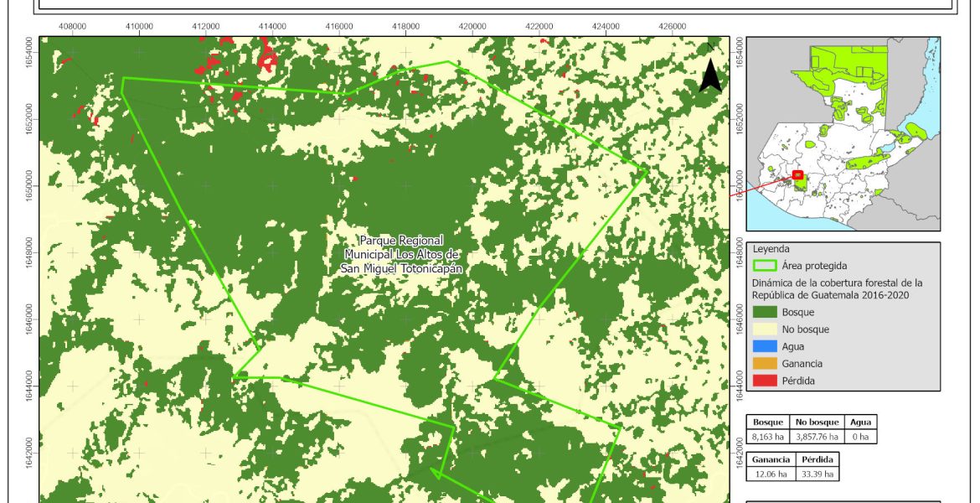Click the Ganancia 12.06 ha table cell
Viewport: 980px width, 503px height.
pyautogui.click(x=769, y=474)
